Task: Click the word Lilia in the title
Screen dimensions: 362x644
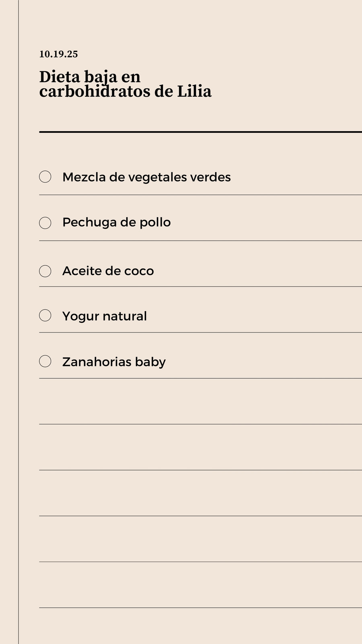Action: (194, 91)
